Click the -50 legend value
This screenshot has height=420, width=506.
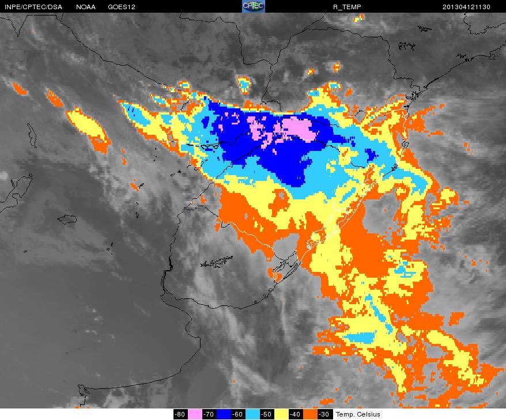pos(267,414)
